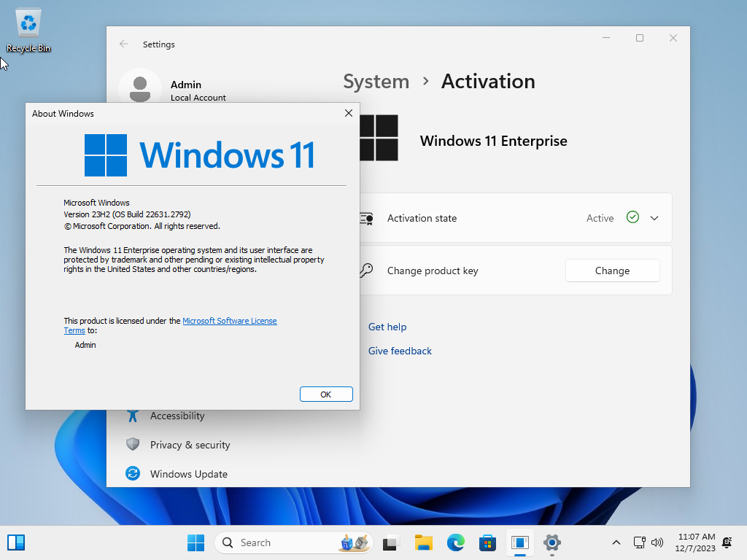The width and height of the screenshot is (747, 560).
Task: Click the taskbar Search box
Action: pos(293,542)
